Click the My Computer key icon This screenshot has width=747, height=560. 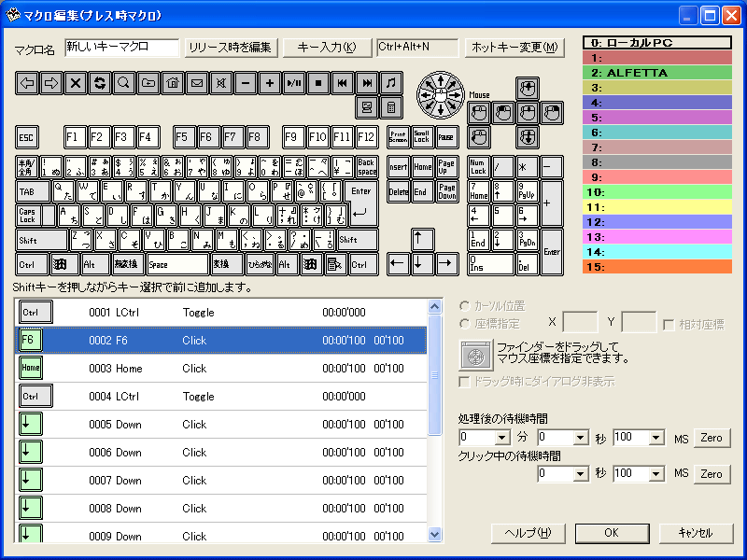point(367,107)
